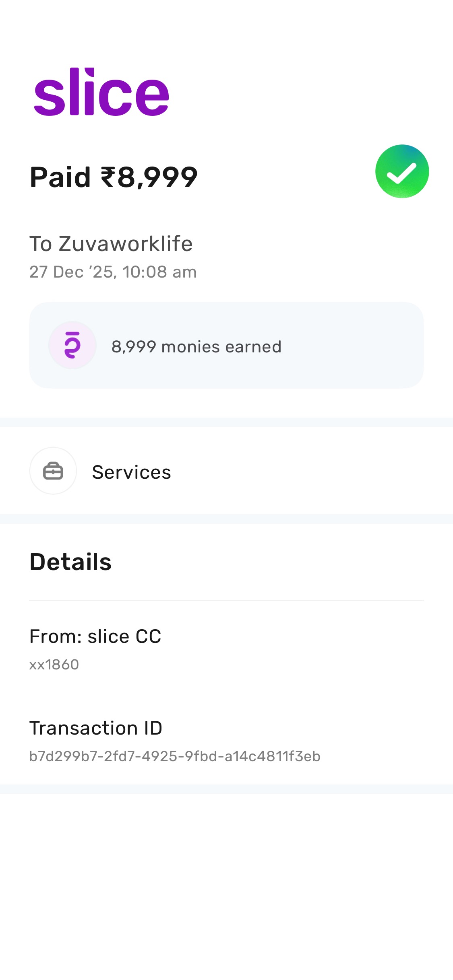Viewport: 453px width, 980px height.
Task: Click the number 8,999 in monies card
Action: point(134,347)
